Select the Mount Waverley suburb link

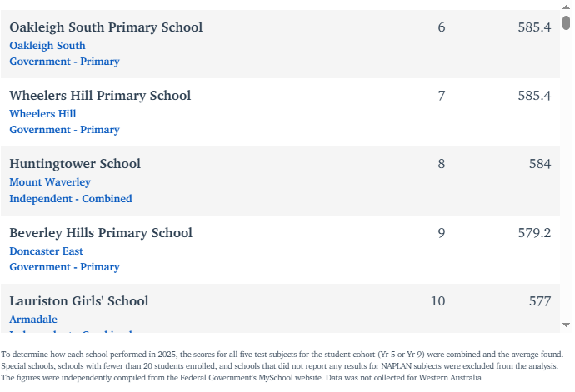pos(50,182)
